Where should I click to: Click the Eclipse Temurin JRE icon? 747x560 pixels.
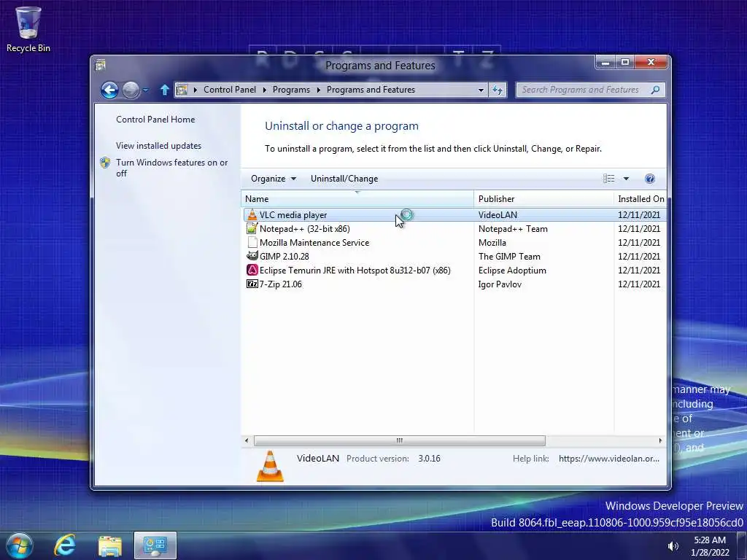[x=252, y=270]
